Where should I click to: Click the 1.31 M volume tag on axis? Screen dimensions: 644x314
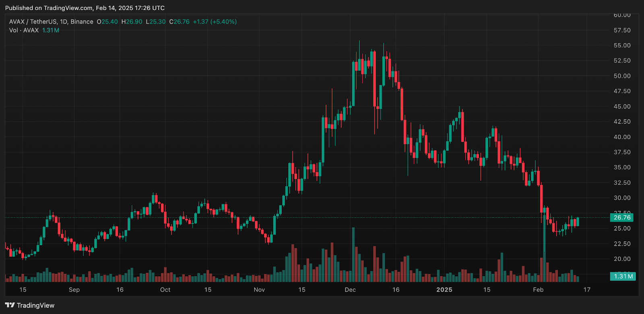(x=623, y=277)
